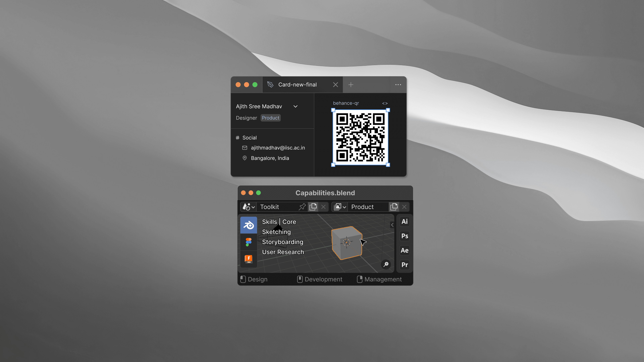Screen dimensions: 644x362
Task: Open the three-dots more options menu
Action: pos(398,85)
